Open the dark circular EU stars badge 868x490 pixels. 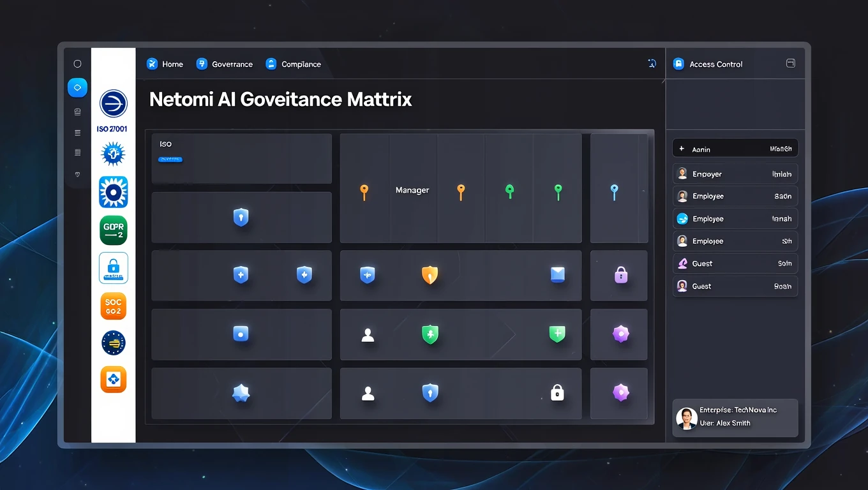click(x=114, y=343)
